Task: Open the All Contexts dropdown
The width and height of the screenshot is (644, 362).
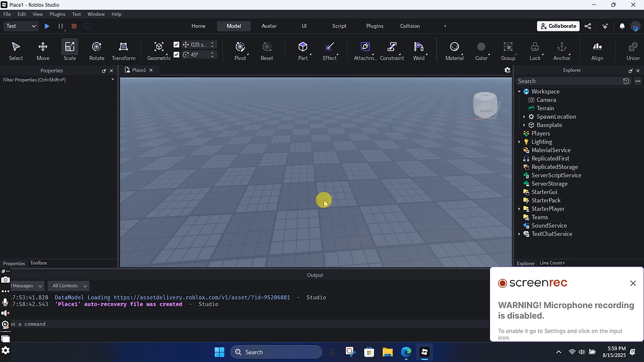Action: (69, 286)
